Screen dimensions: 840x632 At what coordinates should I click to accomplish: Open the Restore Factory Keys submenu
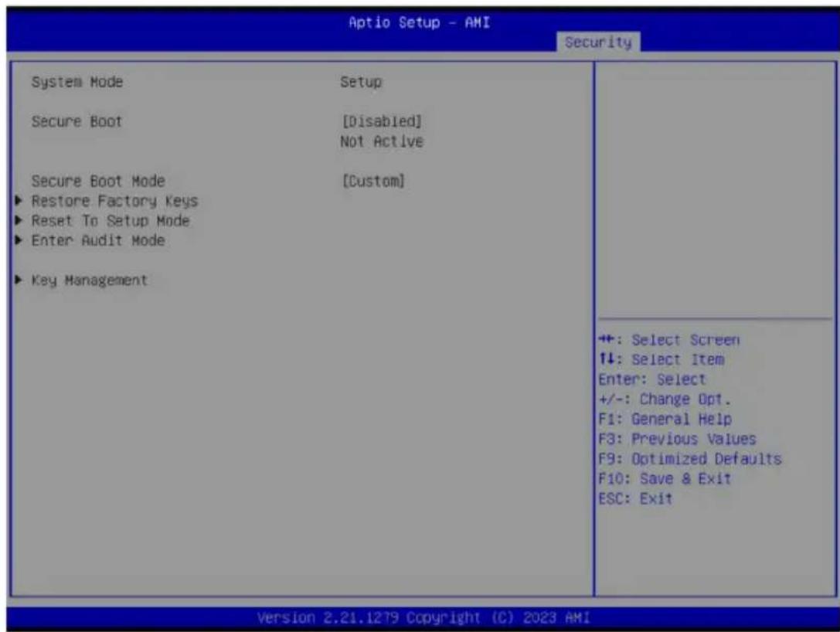[x=114, y=202]
